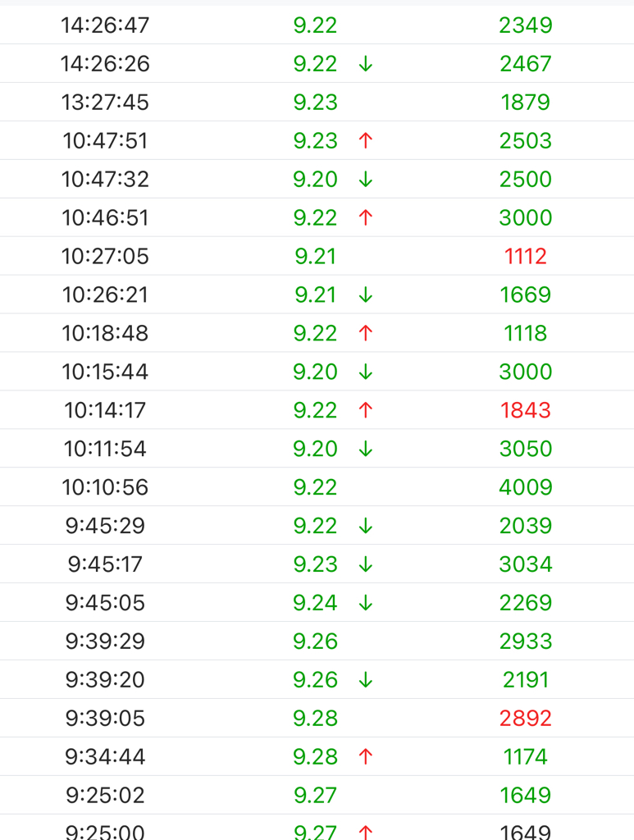Click the green down arrow at 14:26:26
The width and height of the screenshot is (634, 840).
[x=366, y=64]
